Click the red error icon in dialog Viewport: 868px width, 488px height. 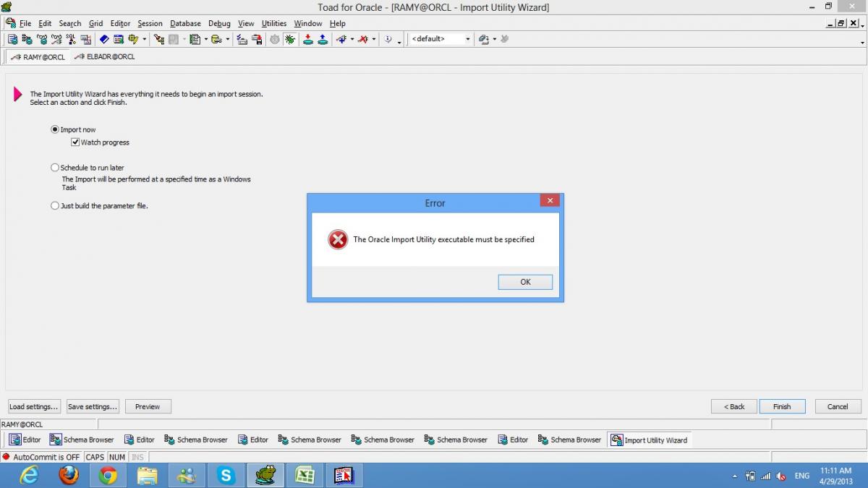point(338,239)
